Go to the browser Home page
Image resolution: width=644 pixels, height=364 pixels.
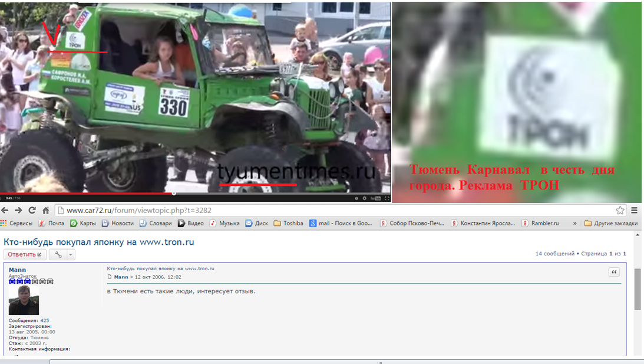click(46, 210)
